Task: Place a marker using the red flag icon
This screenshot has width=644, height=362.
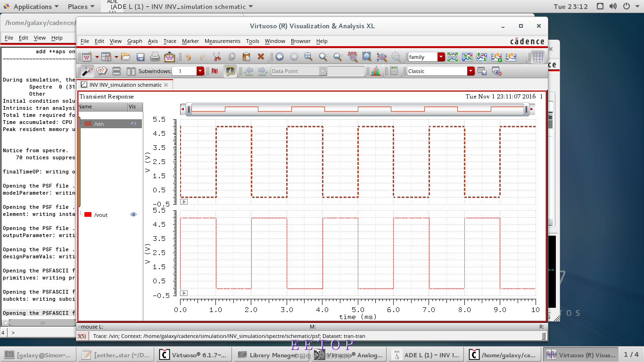Action: [215, 71]
